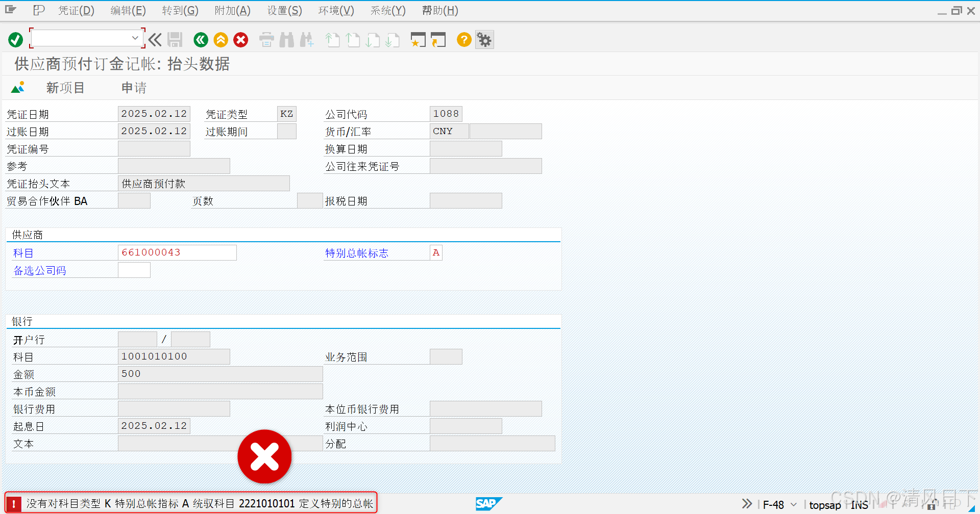Click the red Cancel icon in toolbar
Viewport: 980px width, 514px height.
(x=241, y=40)
